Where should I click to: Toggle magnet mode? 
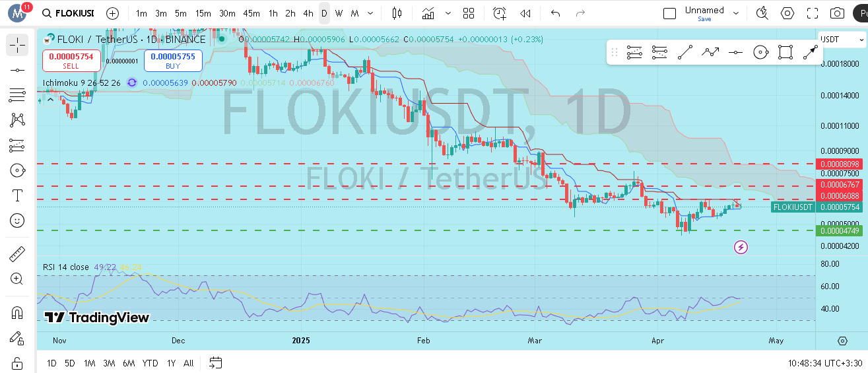(x=17, y=312)
